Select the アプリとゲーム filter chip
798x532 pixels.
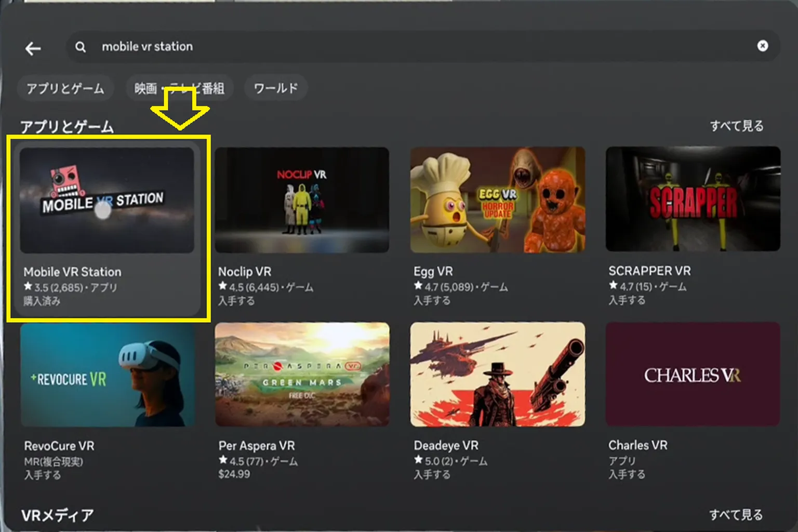click(x=65, y=88)
